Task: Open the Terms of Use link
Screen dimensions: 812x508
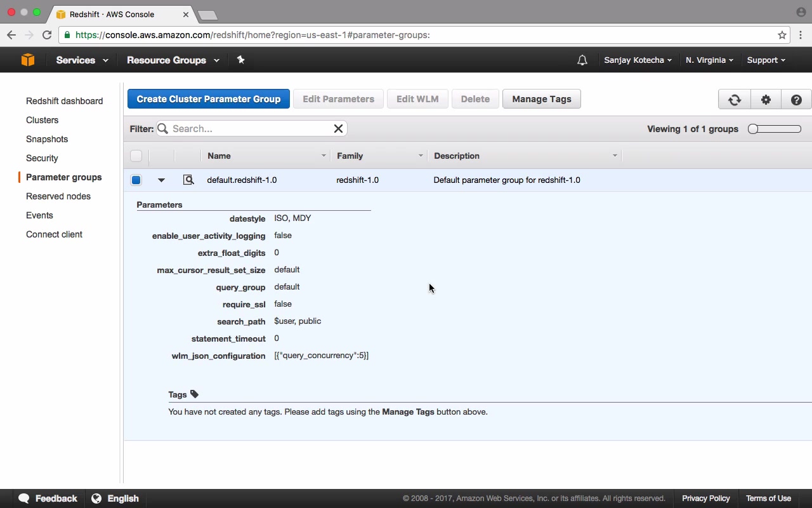Action: pyautogui.click(x=768, y=498)
